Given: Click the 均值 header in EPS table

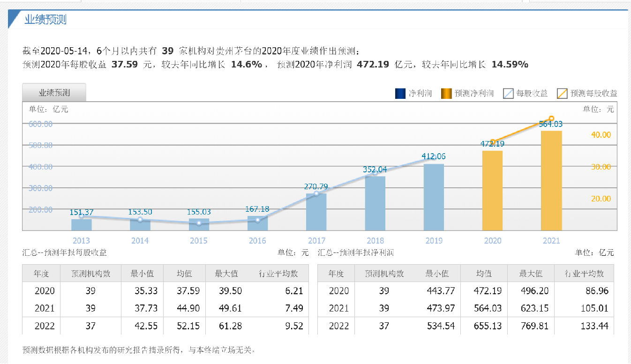Looking at the screenshot, I should (184, 274).
